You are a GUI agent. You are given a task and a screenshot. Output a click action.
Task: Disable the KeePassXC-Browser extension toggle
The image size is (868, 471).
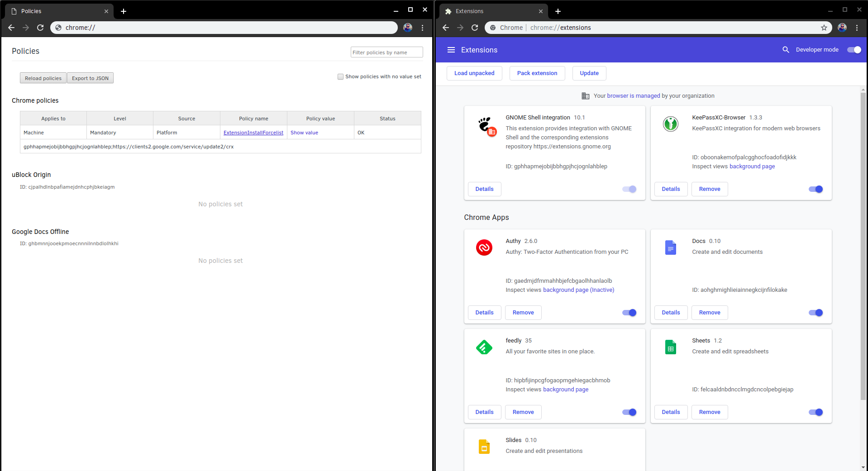click(816, 189)
